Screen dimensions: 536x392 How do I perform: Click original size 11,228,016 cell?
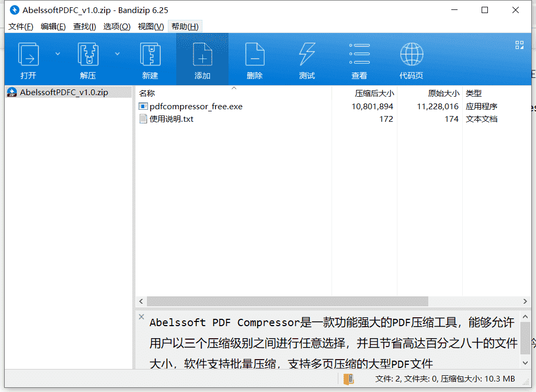438,106
